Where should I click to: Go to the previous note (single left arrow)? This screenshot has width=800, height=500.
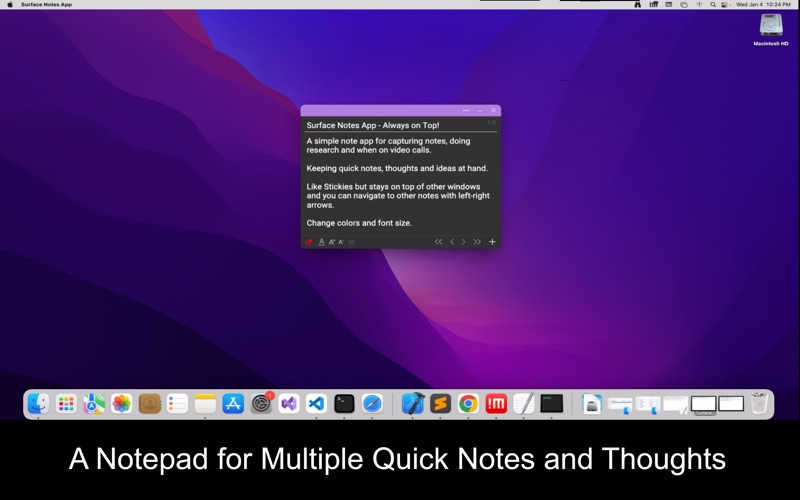pos(452,242)
